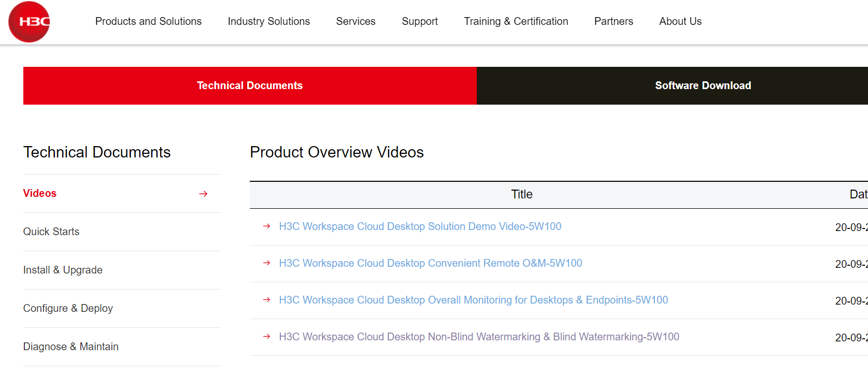This screenshot has height=374, width=868.
Task: Open the About Us menu
Action: point(680,21)
